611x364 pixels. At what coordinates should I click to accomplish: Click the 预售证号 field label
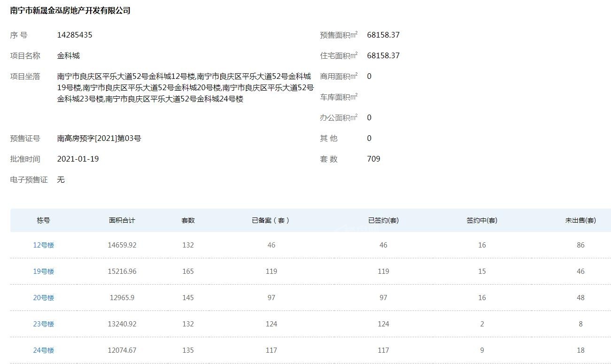pyautogui.click(x=25, y=138)
